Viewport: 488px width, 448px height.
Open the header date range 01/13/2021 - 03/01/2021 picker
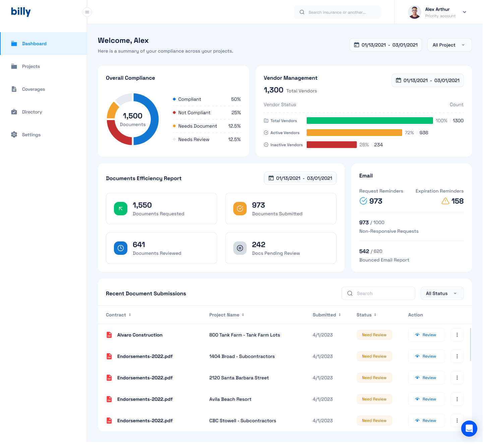pyautogui.click(x=386, y=45)
